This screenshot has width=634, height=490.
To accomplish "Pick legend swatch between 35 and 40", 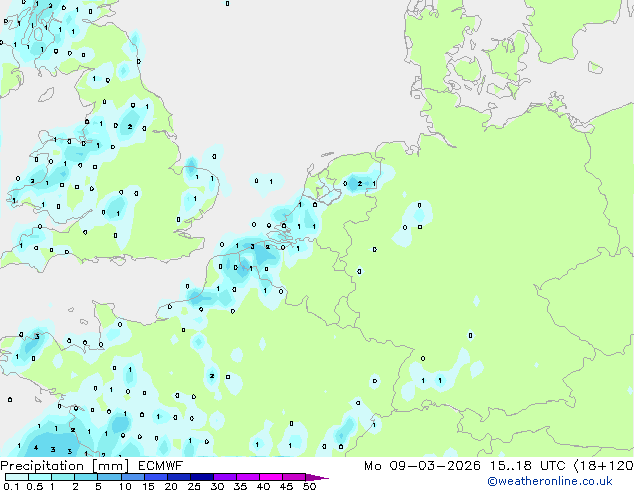I will pos(248,477).
